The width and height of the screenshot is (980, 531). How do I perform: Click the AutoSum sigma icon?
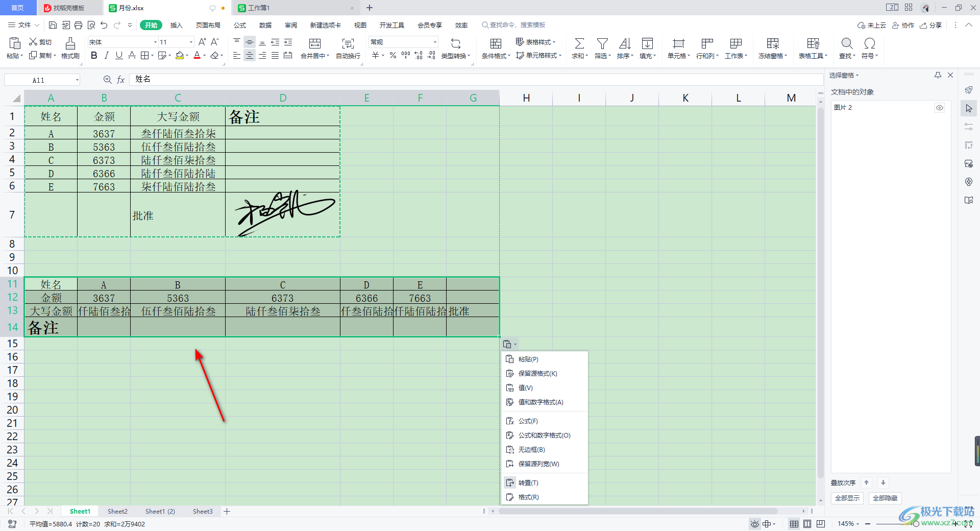pos(579,43)
